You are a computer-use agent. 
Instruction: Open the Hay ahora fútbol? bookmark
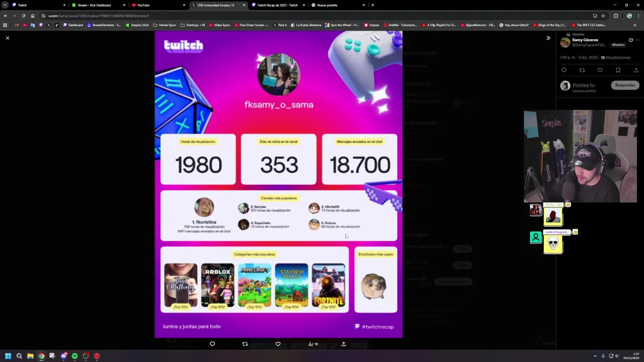pos(514,25)
